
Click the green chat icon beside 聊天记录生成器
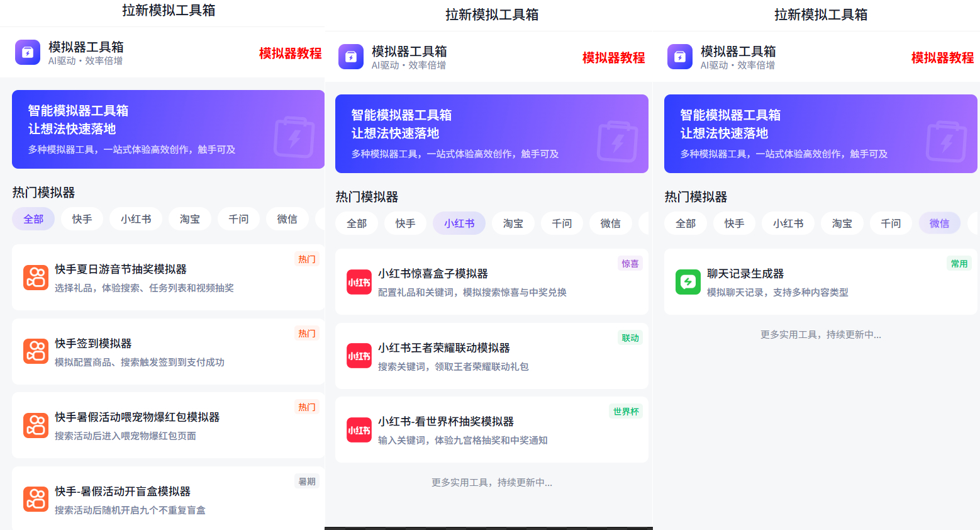pyautogui.click(x=688, y=282)
